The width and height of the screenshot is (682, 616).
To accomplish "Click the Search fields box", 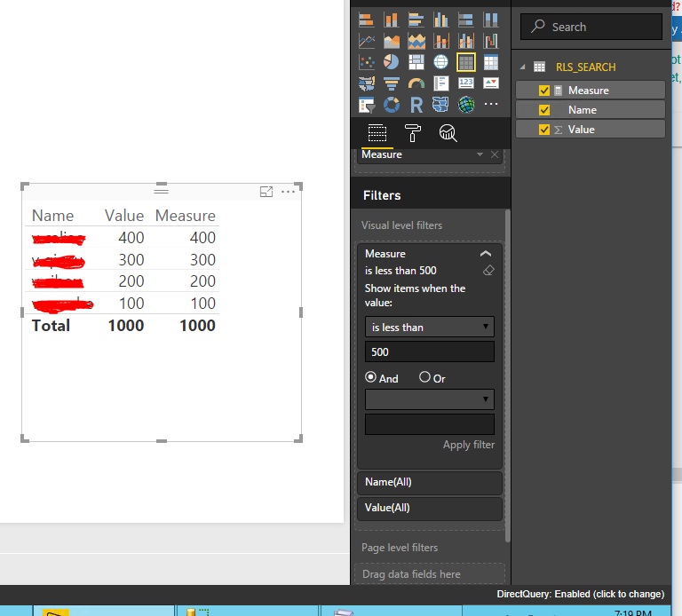I will pyautogui.click(x=591, y=27).
